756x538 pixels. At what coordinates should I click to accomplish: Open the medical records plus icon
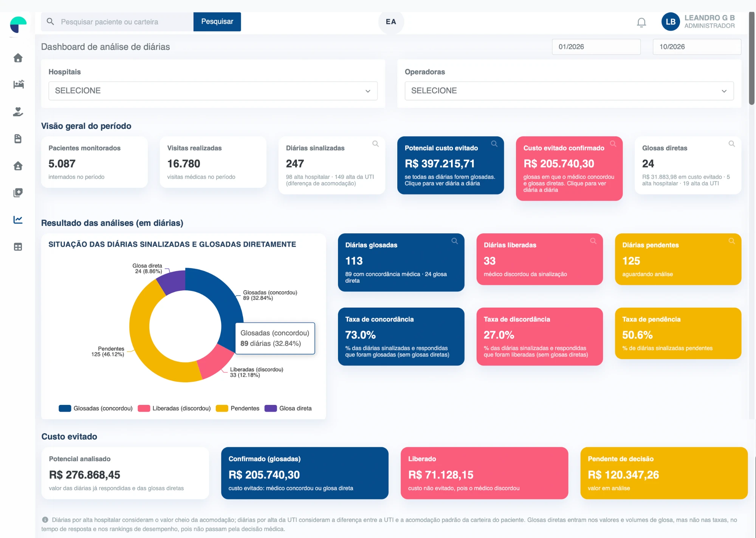click(x=18, y=193)
